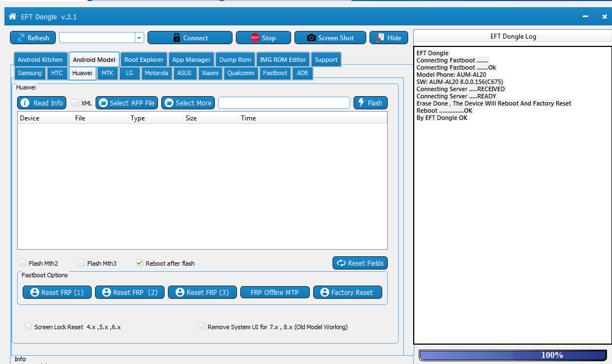Click the File column header

click(x=101, y=118)
